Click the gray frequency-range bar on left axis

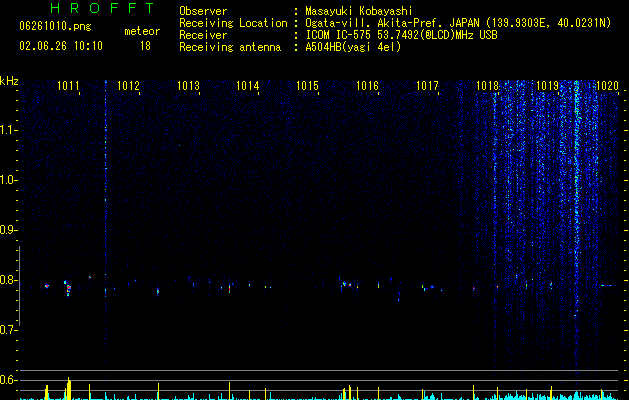(19, 286)
